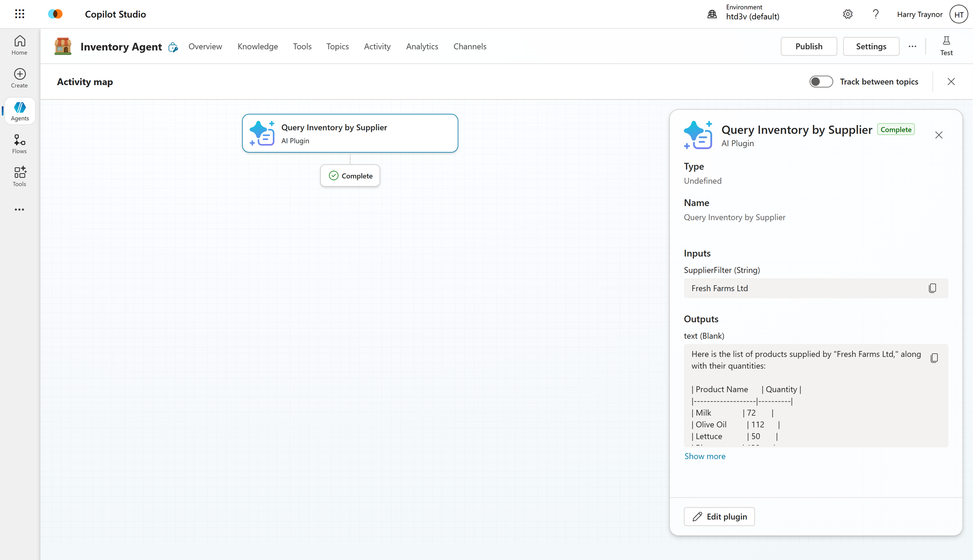Click the Lettuce row in output table

click(x=735, y=437)
